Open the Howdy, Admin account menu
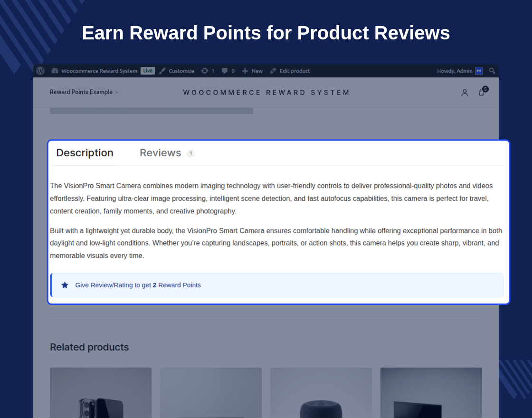532x418 pixels. 459,71
